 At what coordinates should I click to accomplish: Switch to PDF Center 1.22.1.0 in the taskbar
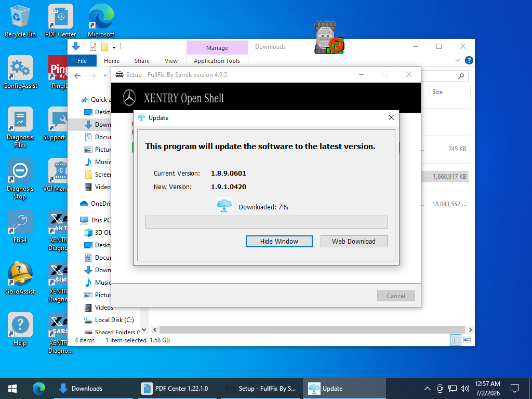click(177, 389)
